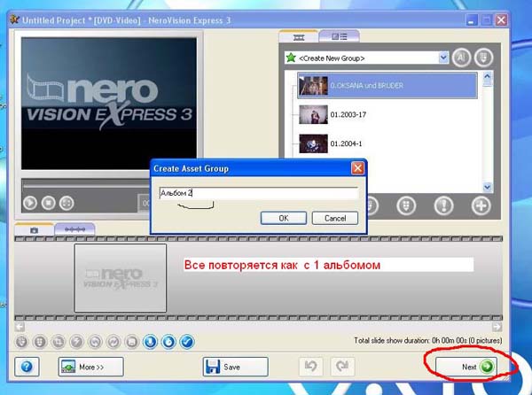The height and width of the screenshot is (395, 532).
Task: Select the 0.OKSANA und BRUDER item
Action: [x=387, y=85]
